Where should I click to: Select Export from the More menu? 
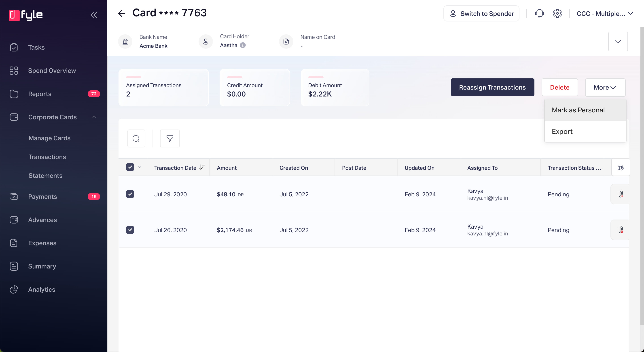tap(562, 132)
